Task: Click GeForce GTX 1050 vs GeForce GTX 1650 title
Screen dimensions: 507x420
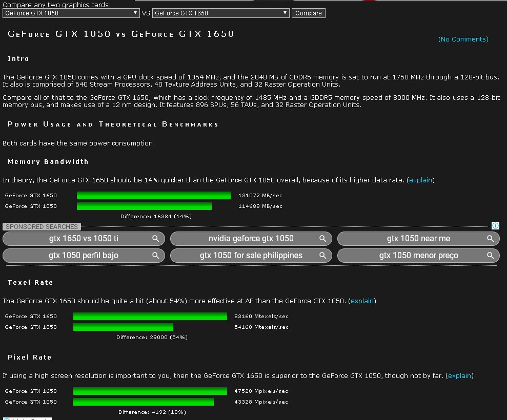Action: [120, 34]
